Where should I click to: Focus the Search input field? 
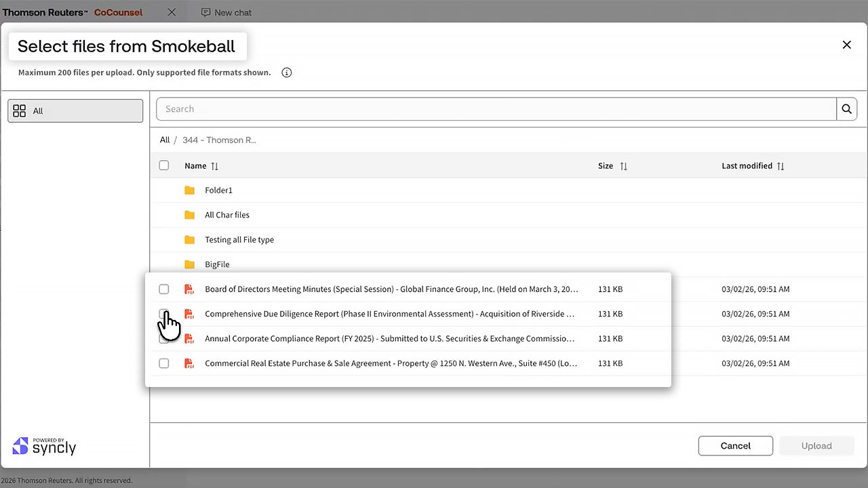click(496, 109)
